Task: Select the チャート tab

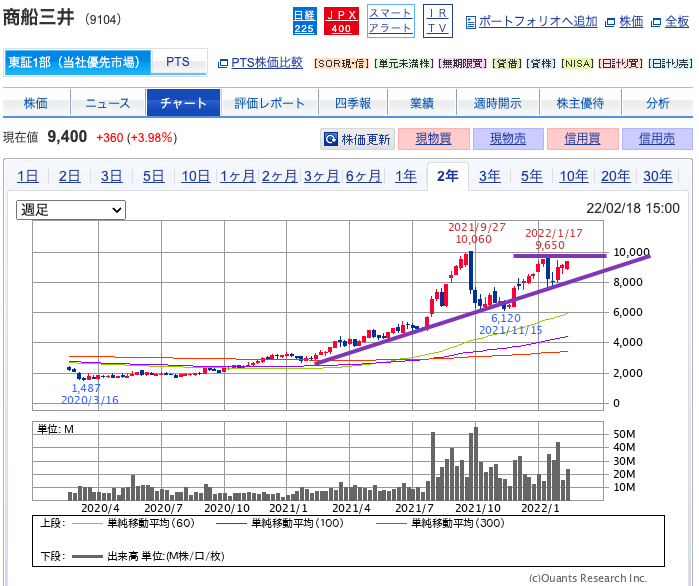Action: click(183, 103)
